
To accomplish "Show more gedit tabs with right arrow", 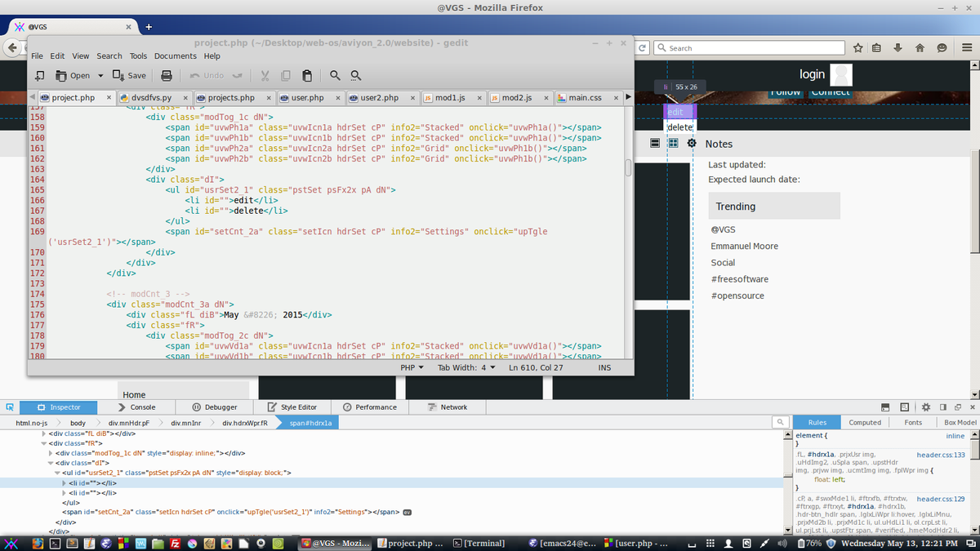I will pos(627,97).
